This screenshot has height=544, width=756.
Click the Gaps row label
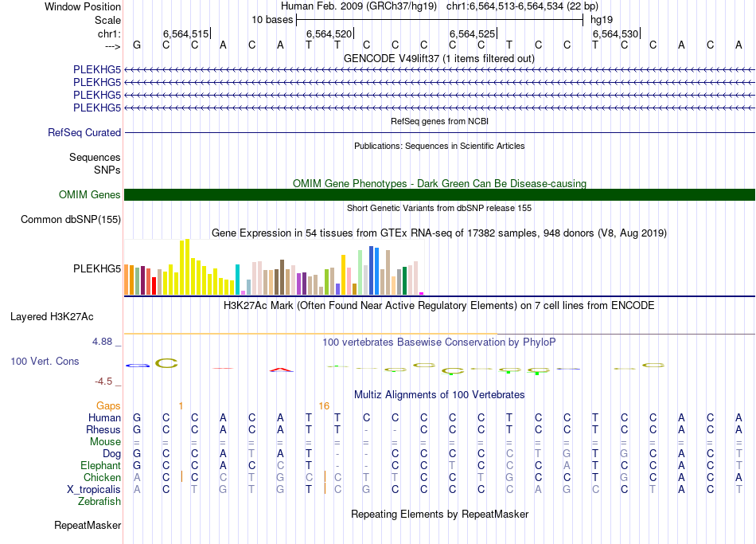pyautogui.click(x=108, y=406)
